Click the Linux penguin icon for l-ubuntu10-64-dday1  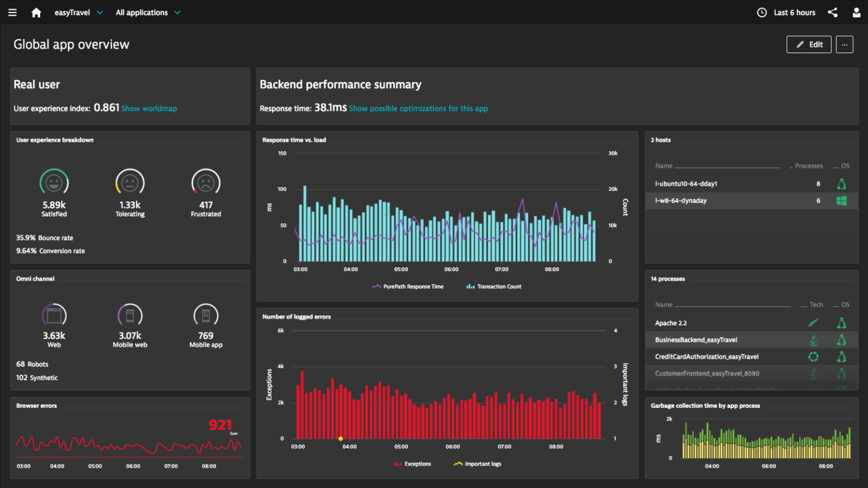[x=841, y=184]
